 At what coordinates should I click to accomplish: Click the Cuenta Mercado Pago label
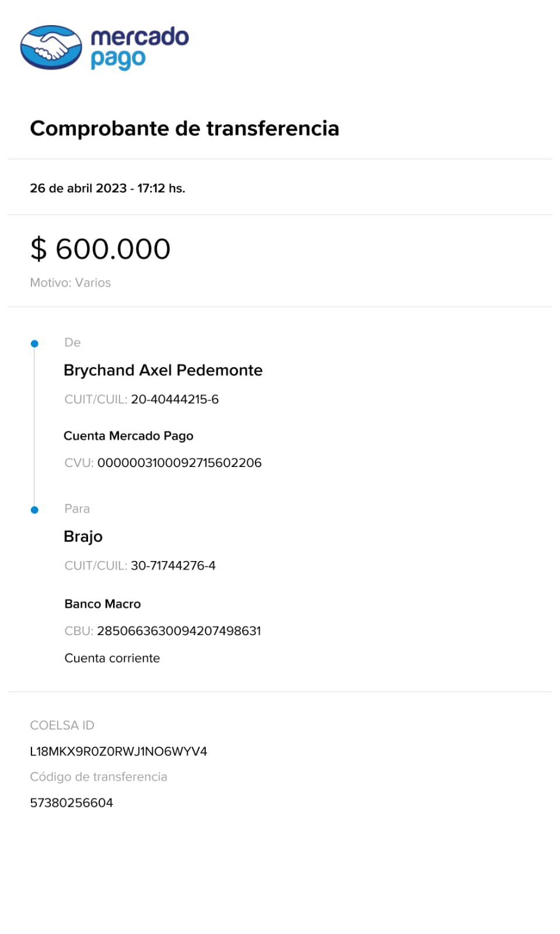pyautogui.click(x=128, y=436)
